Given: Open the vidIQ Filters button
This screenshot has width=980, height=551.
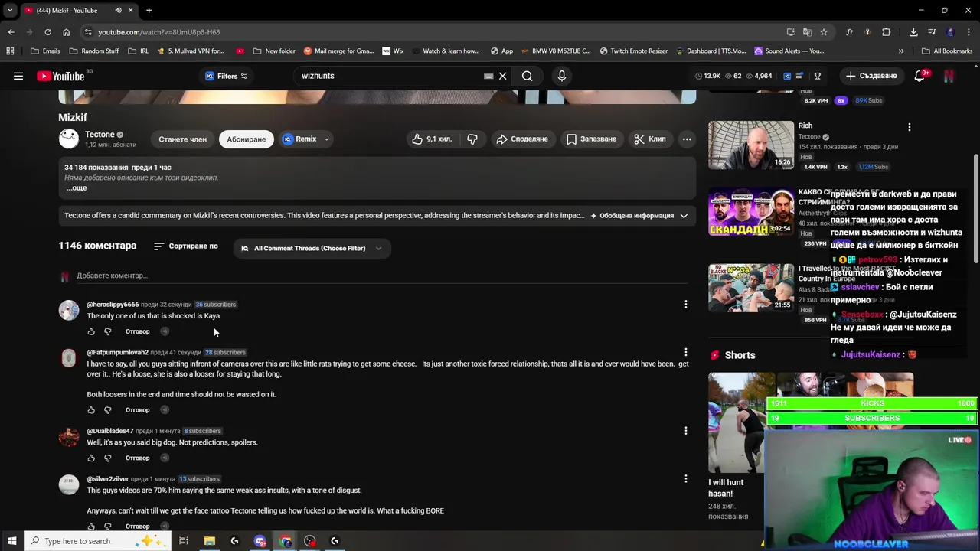Looking at the screenshot, I should point(226,76).
